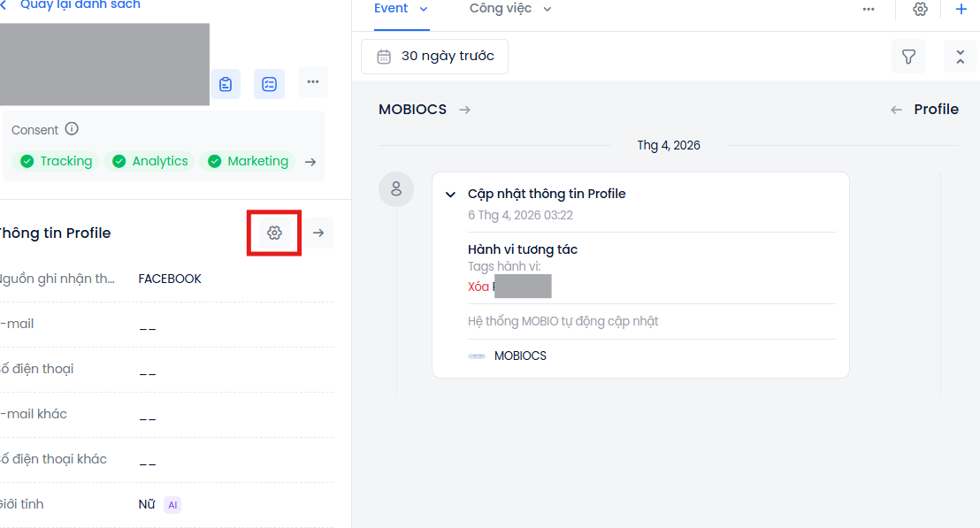Click the Consent info icon

click(72, 129)
